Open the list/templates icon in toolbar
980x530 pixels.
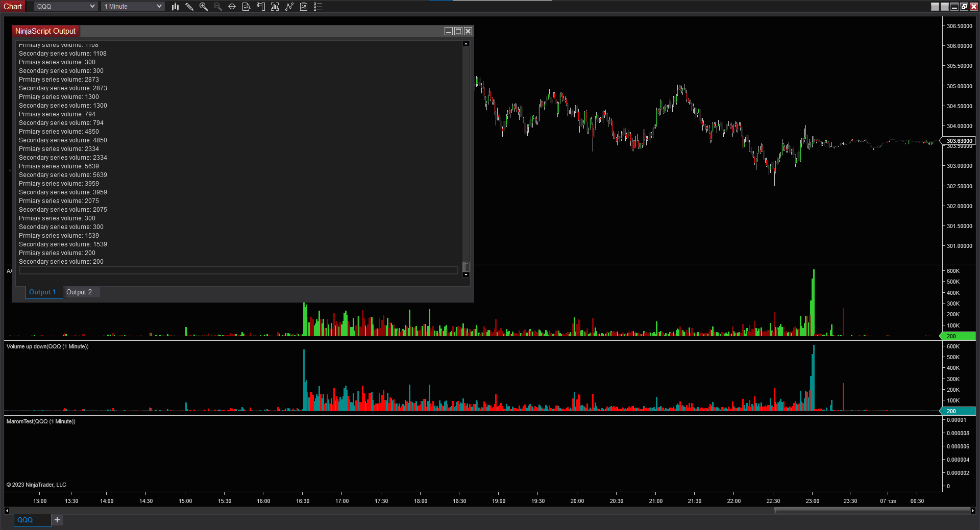(x=318, y=7)
